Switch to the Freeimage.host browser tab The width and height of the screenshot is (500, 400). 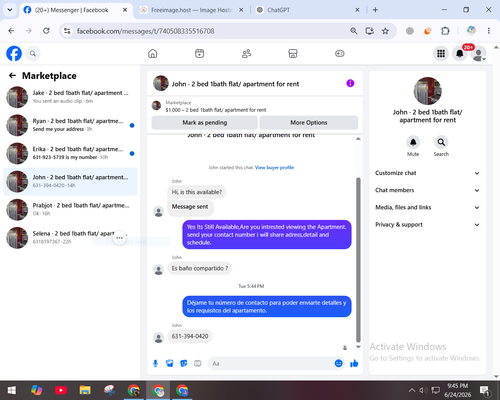(192, 10)
